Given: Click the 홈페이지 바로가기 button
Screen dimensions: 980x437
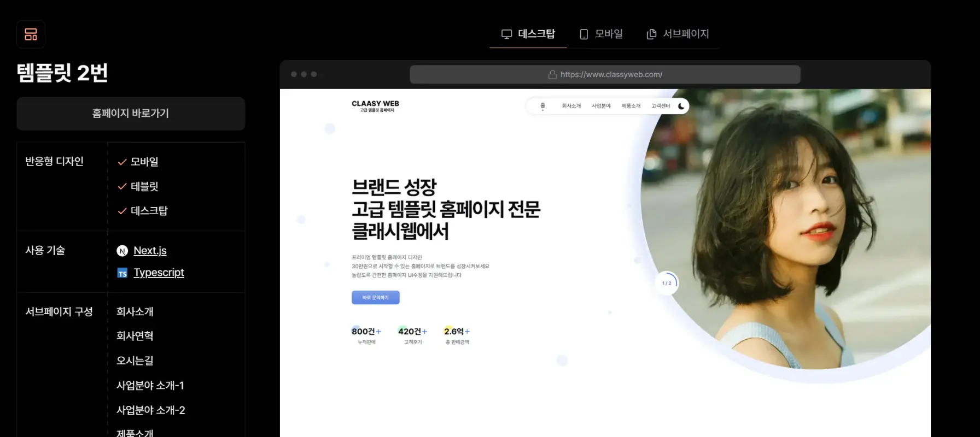Looking at the screenshot, I should [x=131, y=114].
